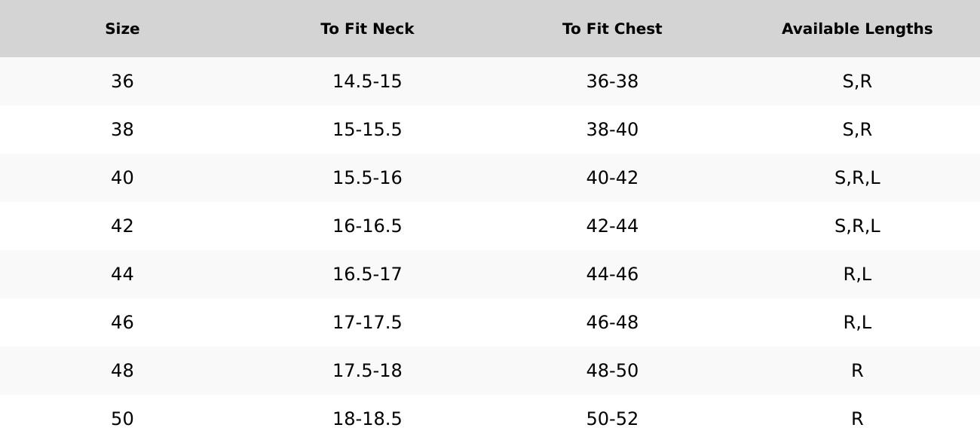Select the size 40 cell
Viewport: 980px width, 443px height.
(122, 178)
